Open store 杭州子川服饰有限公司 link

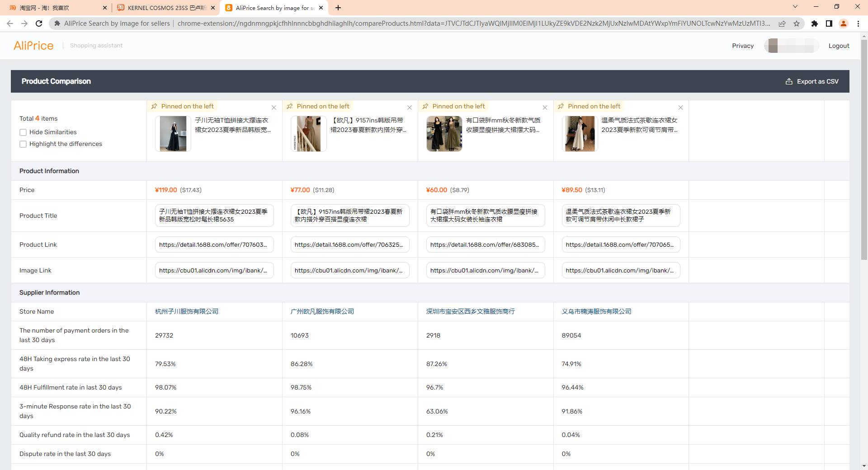tap(186, 311)
